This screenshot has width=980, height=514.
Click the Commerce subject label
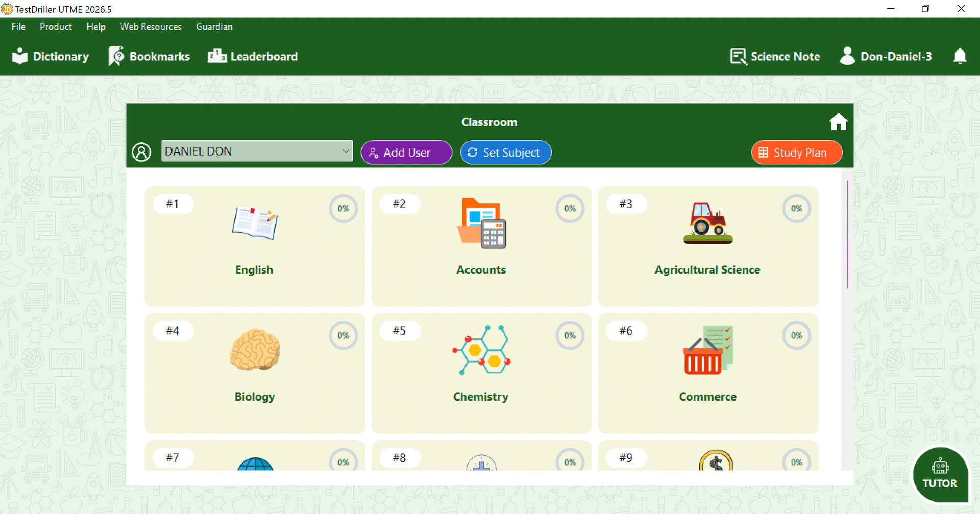(x=707, y=397)
